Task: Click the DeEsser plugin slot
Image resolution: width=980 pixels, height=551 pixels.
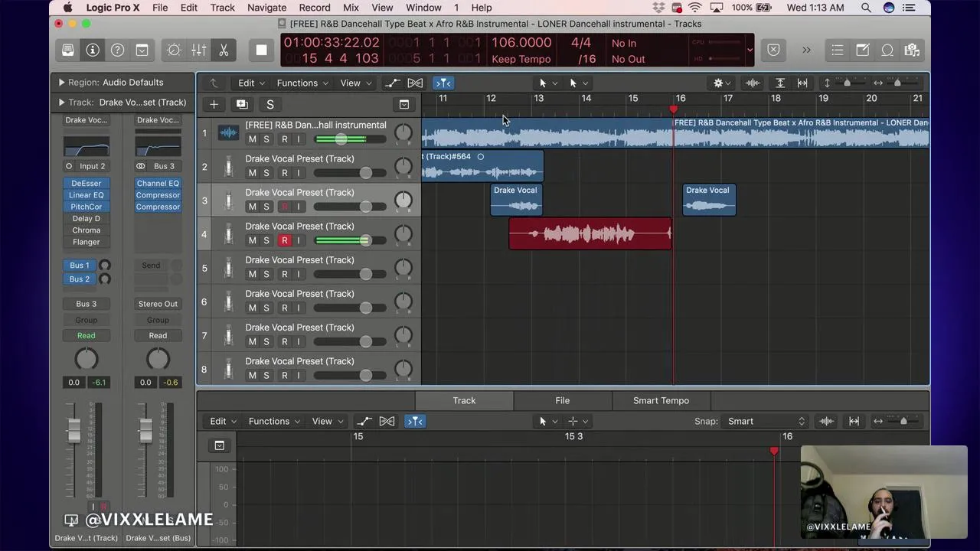Action: (87, 183)
